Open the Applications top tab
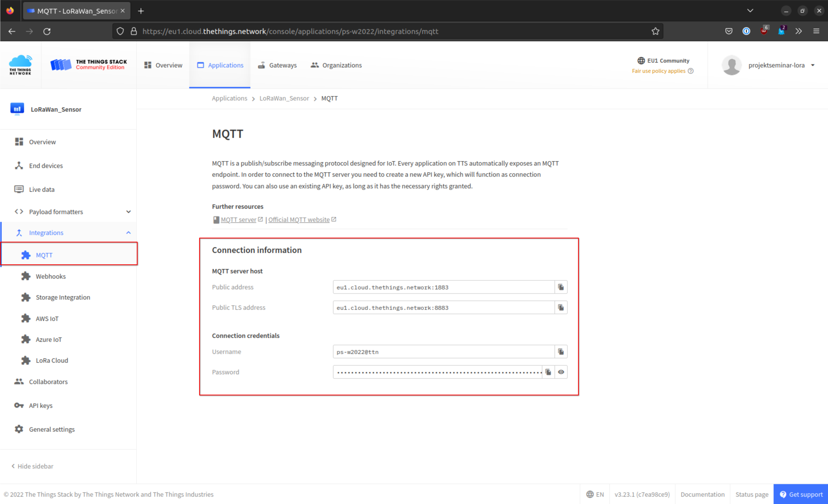The height and width of the screenshot is (504, 828). pyautogui.click(x=220, y=65)
